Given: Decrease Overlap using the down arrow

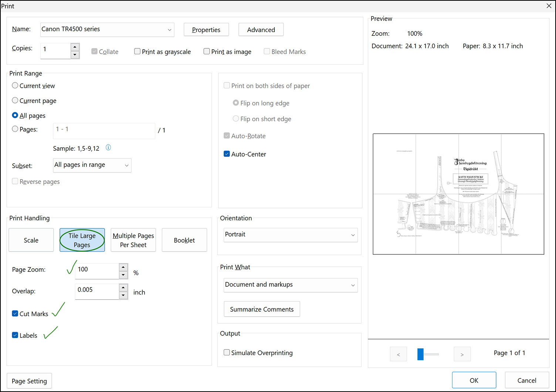Looking at the screenshot, I should (x=123, y=296).
